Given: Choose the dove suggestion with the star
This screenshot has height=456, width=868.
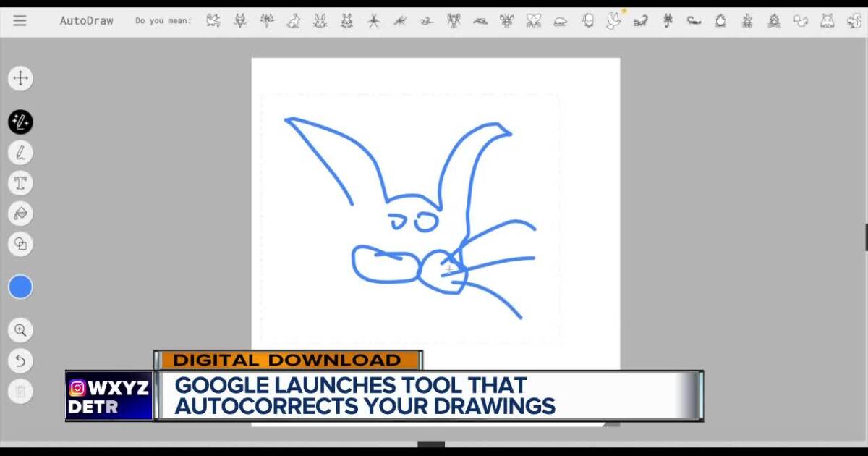Looking at the screenshot, I should (x=613, y=20).
